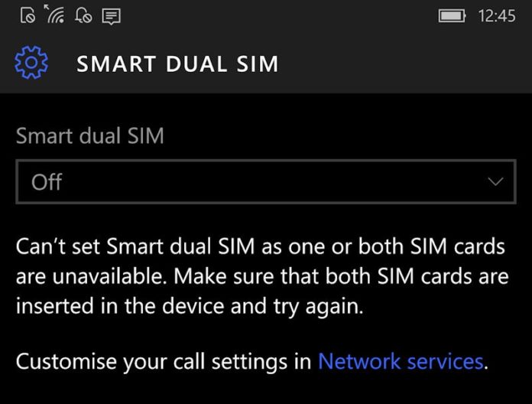Open the message notification icon
The image size is (532, 404).
pos(112,16)
